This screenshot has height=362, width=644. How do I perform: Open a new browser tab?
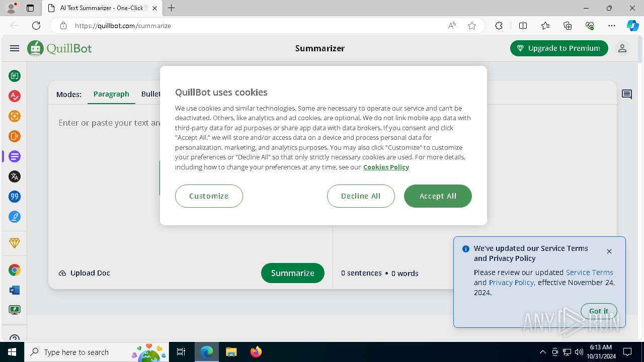point(172,8)
